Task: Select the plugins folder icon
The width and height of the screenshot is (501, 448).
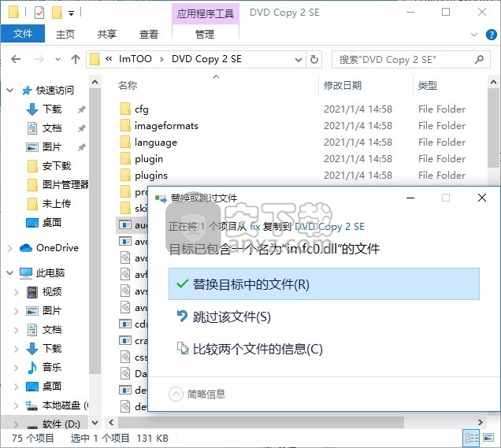Action: click(x=125, y=176)
